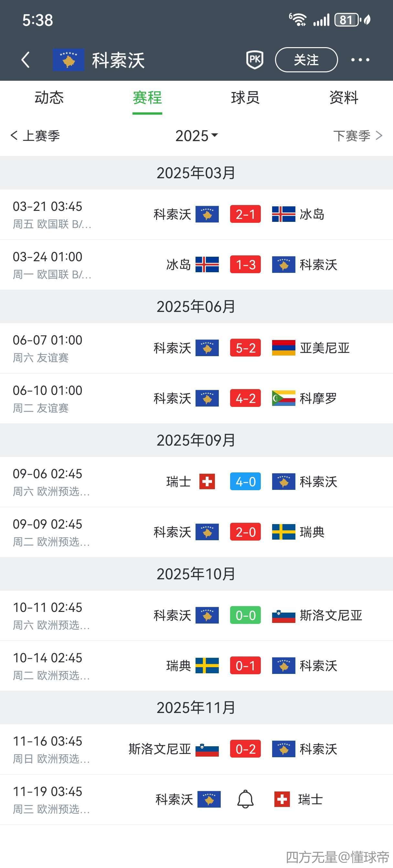Go to previous season 上赛季
This screenshot has height=868, width=393.
36,136
